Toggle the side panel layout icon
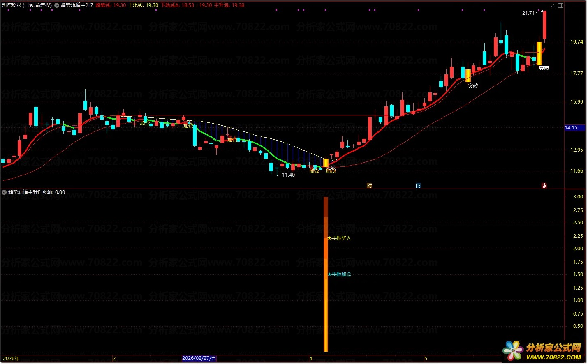 560,5
